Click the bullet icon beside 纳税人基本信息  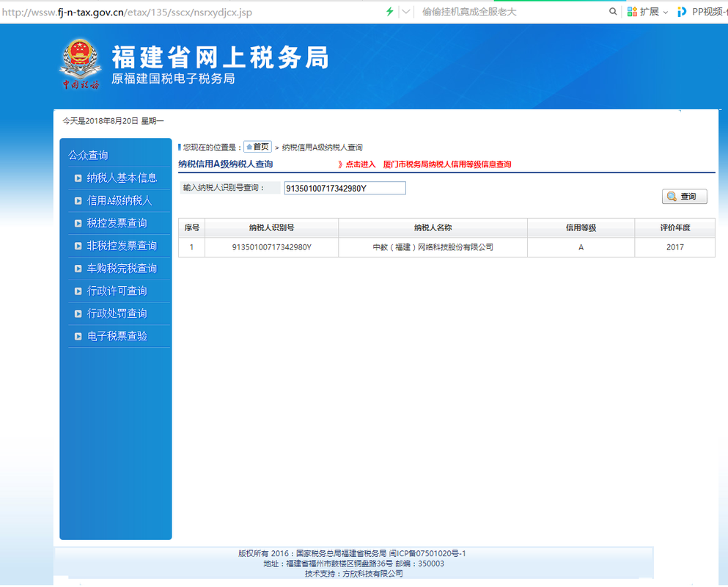pos(78,178)
